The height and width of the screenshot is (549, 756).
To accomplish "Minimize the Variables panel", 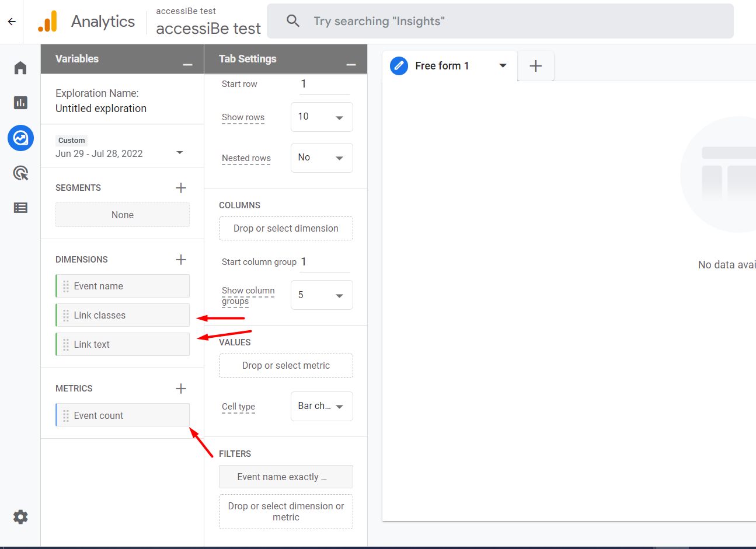I will [x=187, y=65].
